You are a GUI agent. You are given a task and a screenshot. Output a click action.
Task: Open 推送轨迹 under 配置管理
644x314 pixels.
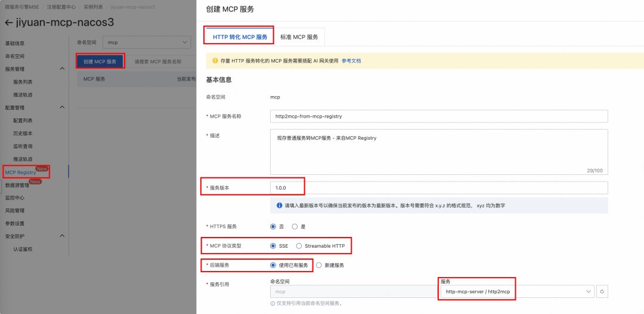click(x=23, y=159)
